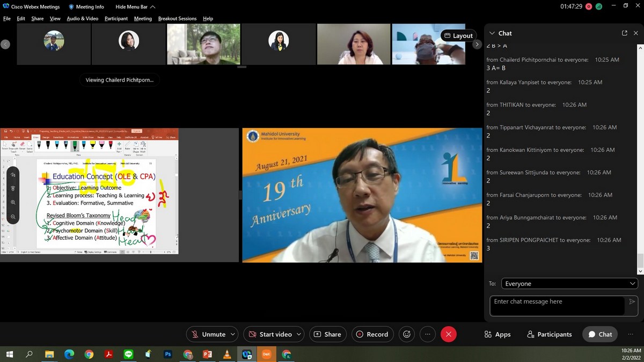The image size is (644, 362).
Task: Start video camera
Action: [x=270, y=334]
